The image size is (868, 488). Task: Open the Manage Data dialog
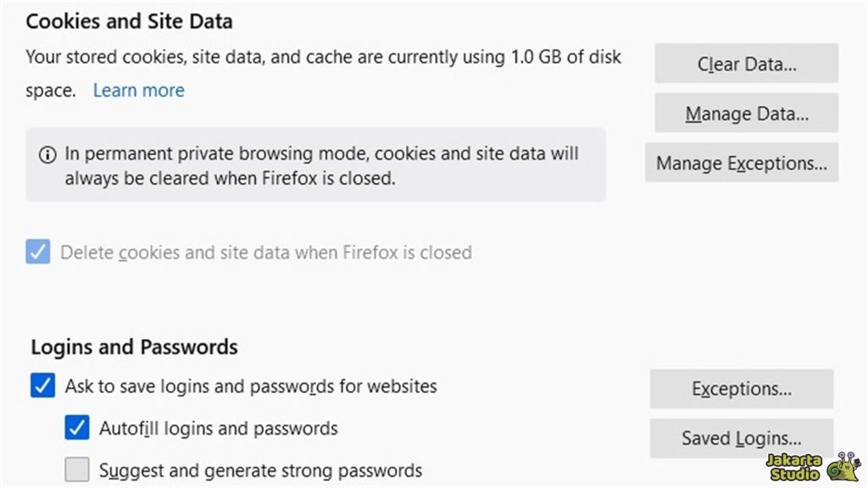tap(745, 113)
